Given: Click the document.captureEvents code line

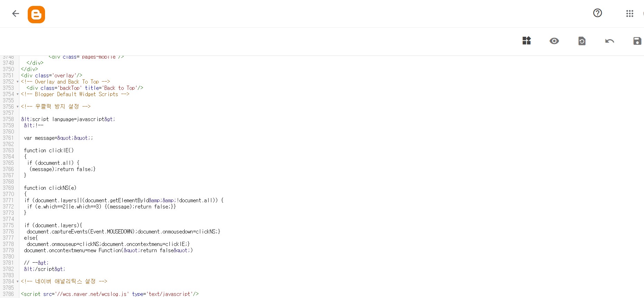Looking at the screenshot, I should [123, 232].
